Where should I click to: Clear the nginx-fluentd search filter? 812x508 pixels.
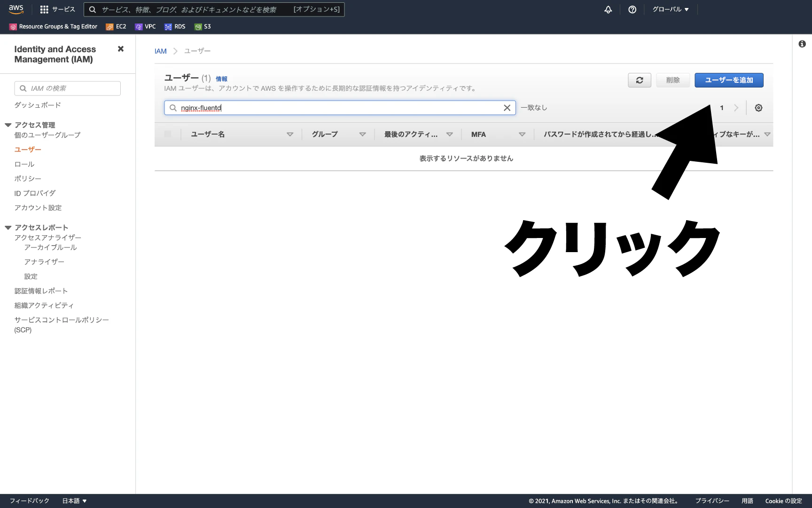coord(507,108)
